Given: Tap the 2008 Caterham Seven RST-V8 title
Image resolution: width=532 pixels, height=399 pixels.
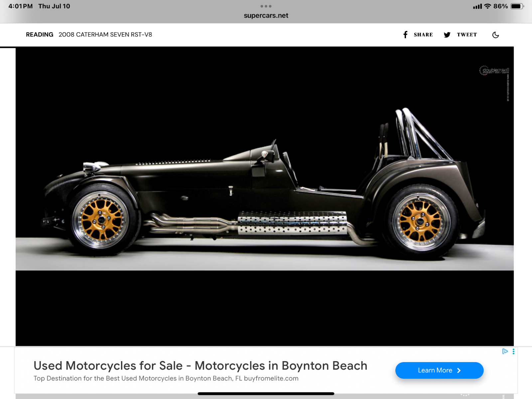Looking at the screenshot, I should pos(105,35).
